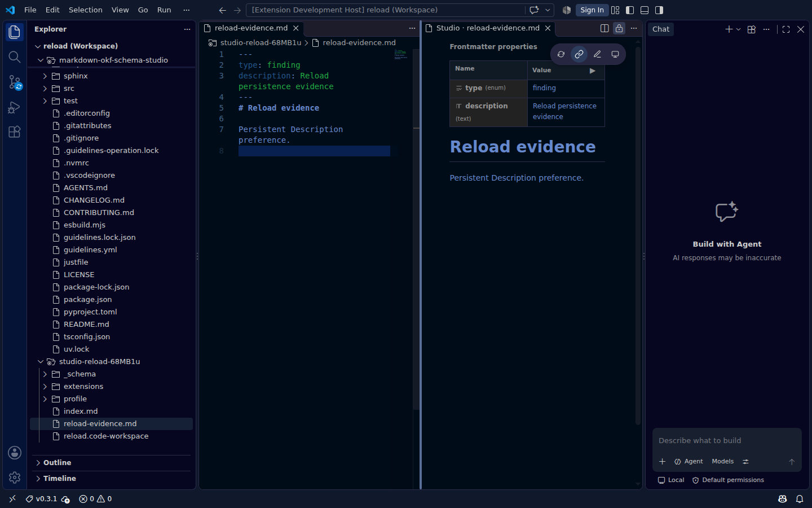Open the Default permissions picker

click(728, 480)
